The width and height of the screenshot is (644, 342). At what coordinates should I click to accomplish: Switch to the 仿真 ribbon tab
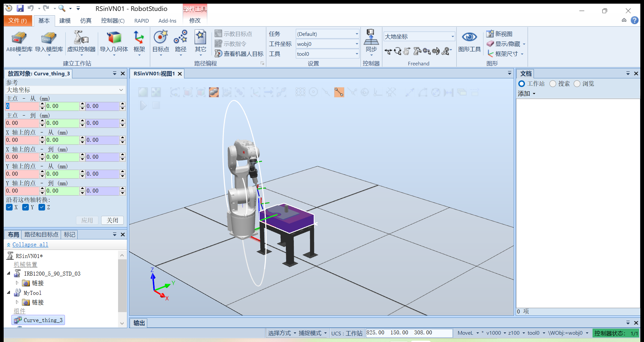pyautogui.click(x=86, y=21)
